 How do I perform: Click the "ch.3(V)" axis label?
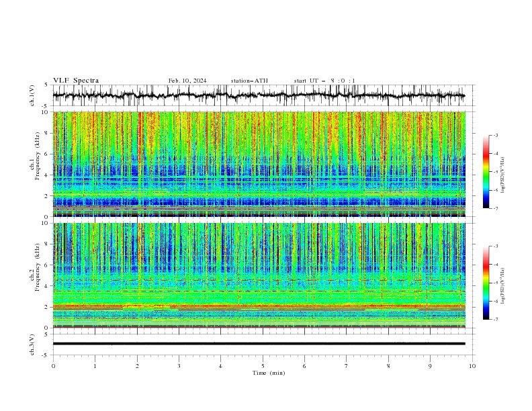click(x=32, y=345)
